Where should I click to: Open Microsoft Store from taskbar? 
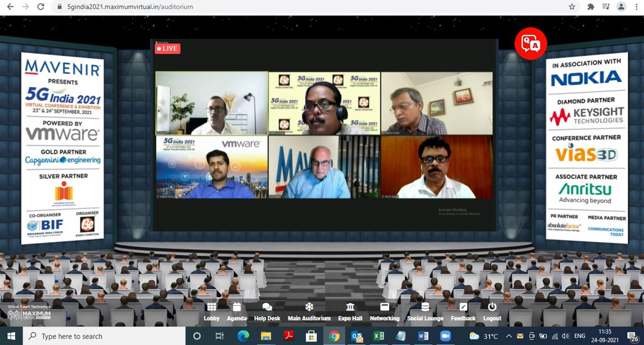[x=311, y=336]
